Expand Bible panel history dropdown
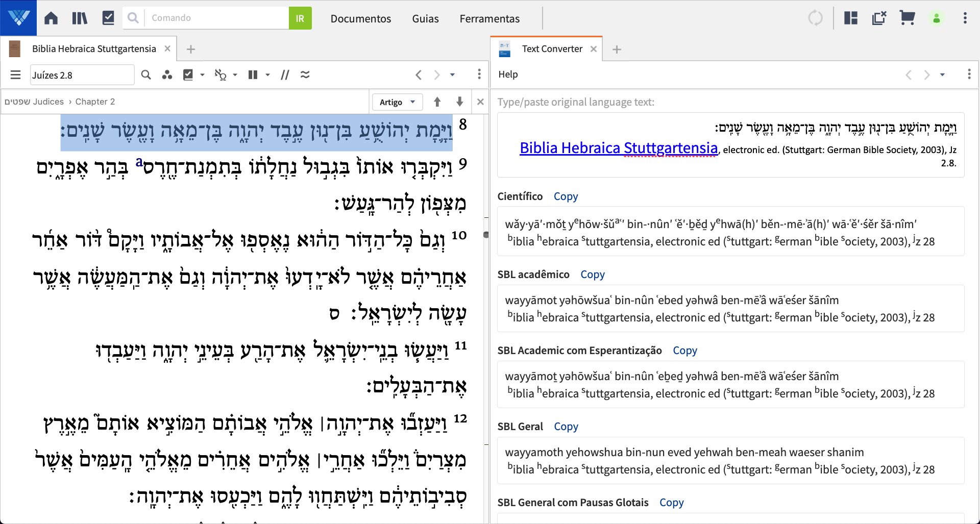Screen dimensions: 980x524 tap(452, 75)
